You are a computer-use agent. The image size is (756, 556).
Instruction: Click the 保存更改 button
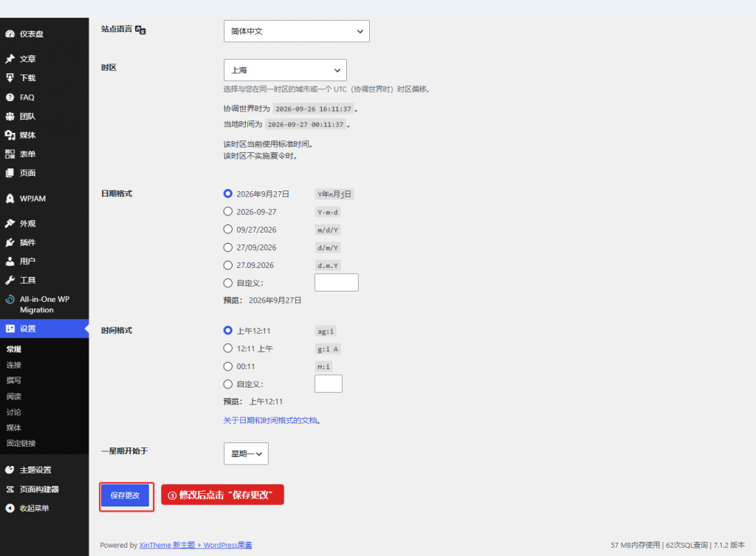click(x=126, y=495)
